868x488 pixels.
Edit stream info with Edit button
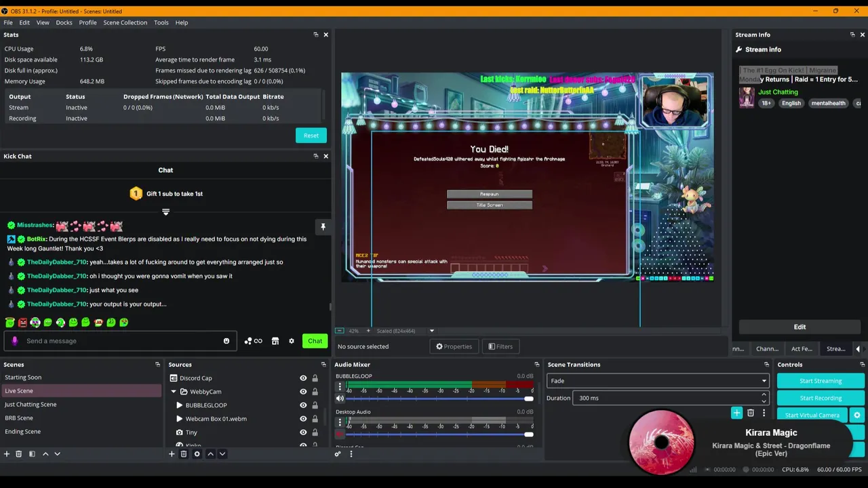coord(800,327)
